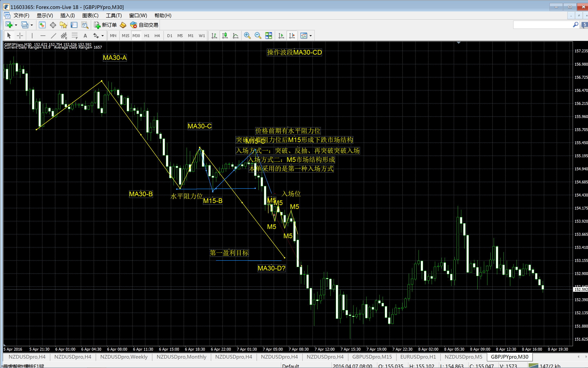Screen dimensions: 588x368
Task: Switch to M15 timeframe
Action: pos(125,36)
